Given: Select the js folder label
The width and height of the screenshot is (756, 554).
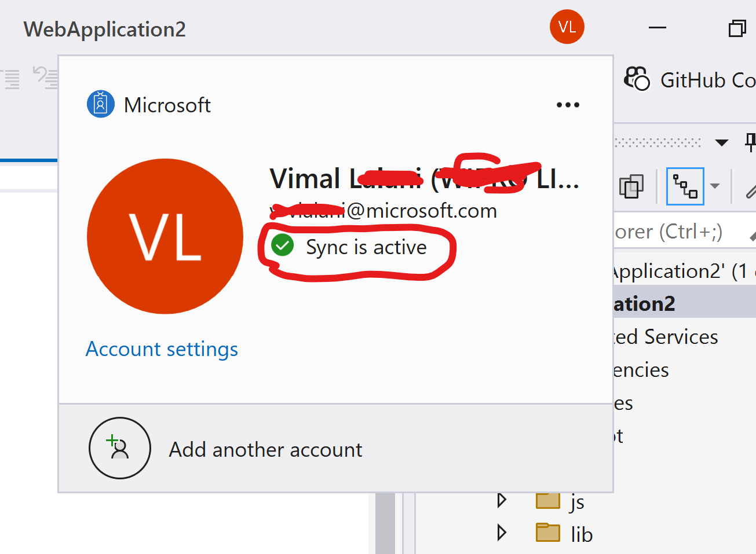Looking at the screenshot, I should 576,502.
